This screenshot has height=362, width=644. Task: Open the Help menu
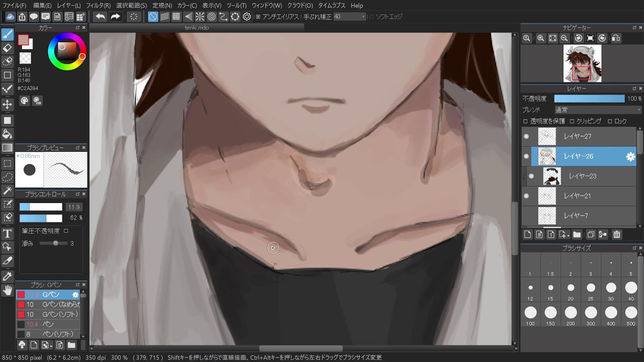(x=357, y=6)
